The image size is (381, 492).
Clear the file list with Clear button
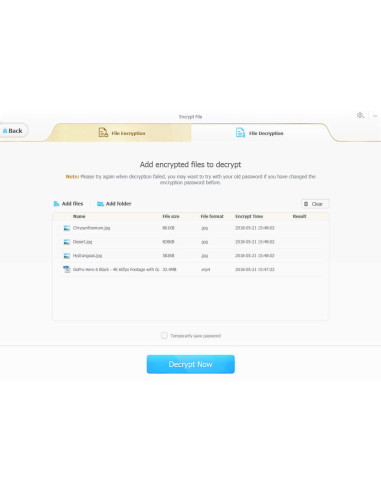click(315, 204)
